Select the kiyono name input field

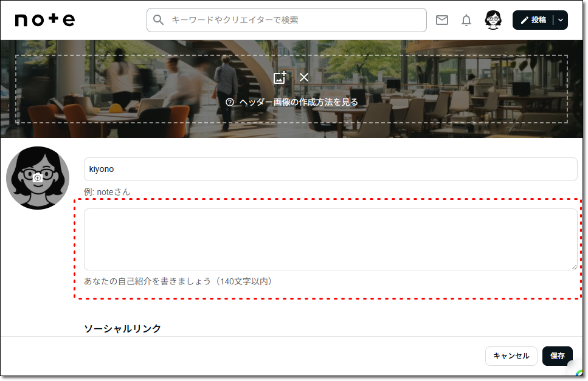click(x=331, y=169)
